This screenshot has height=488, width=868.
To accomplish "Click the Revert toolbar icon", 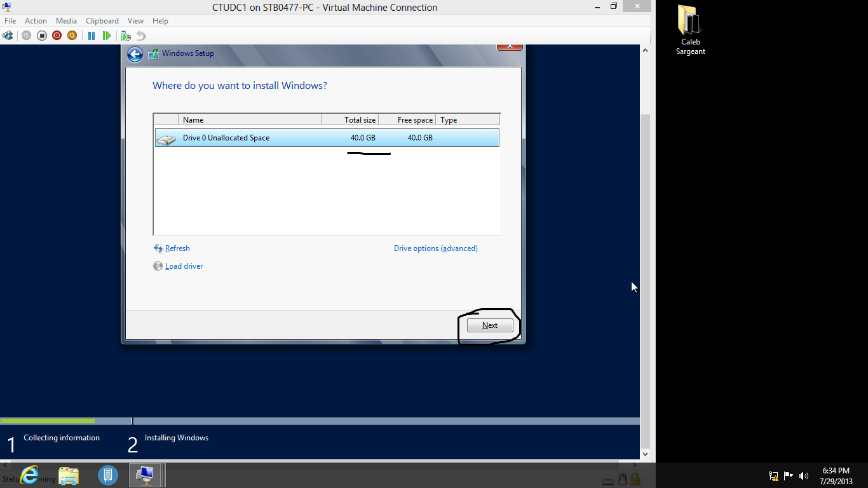I will click(x=141, y=36).
